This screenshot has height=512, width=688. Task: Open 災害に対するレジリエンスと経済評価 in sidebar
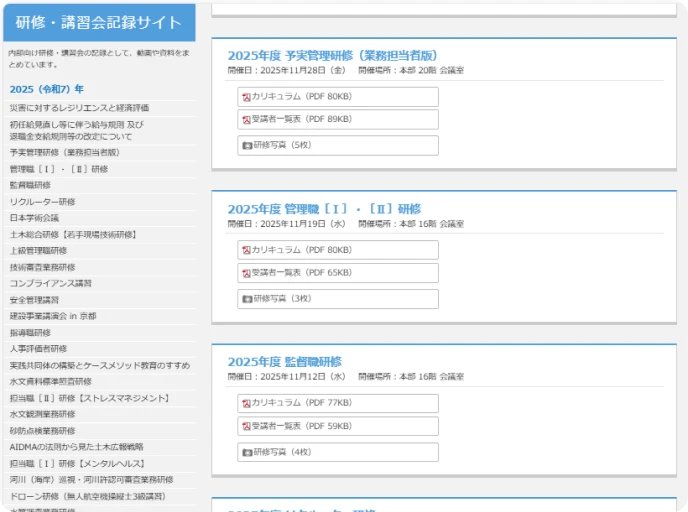(x=79, y=107)
